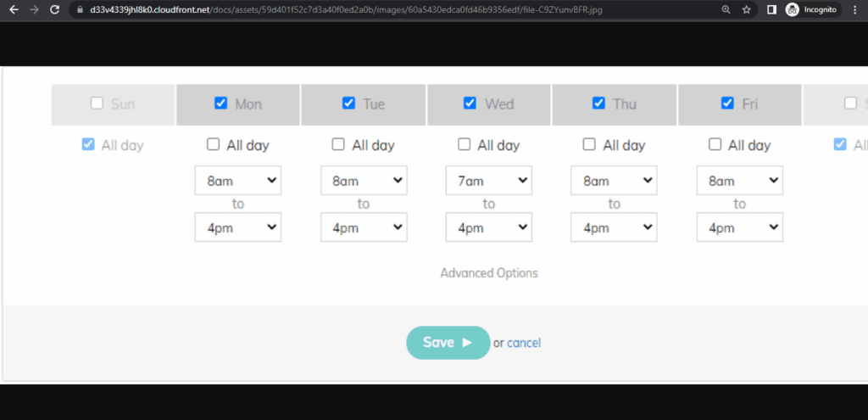868x420 pixels.
Task: Bookmark this page with the star icon
Action: (746, 9)
